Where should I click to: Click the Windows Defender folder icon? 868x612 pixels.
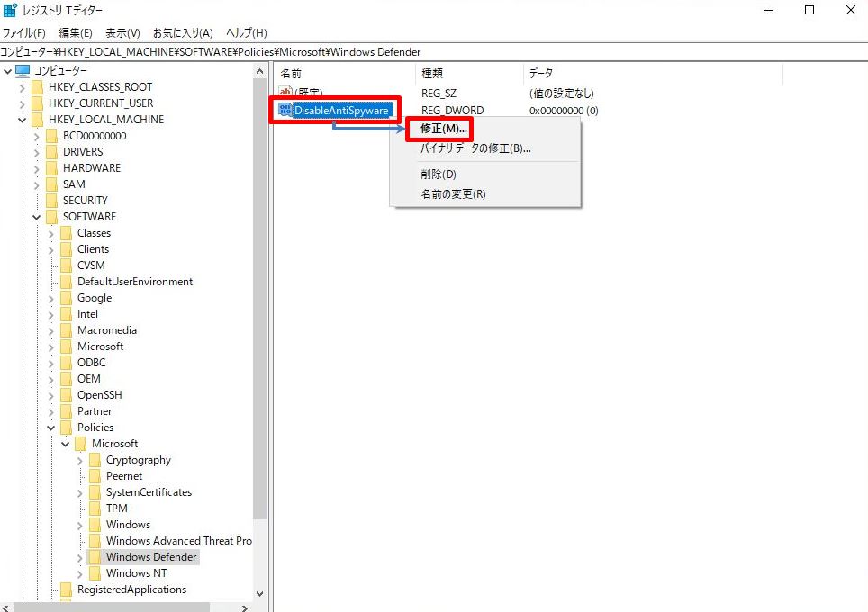pos(95,557)
